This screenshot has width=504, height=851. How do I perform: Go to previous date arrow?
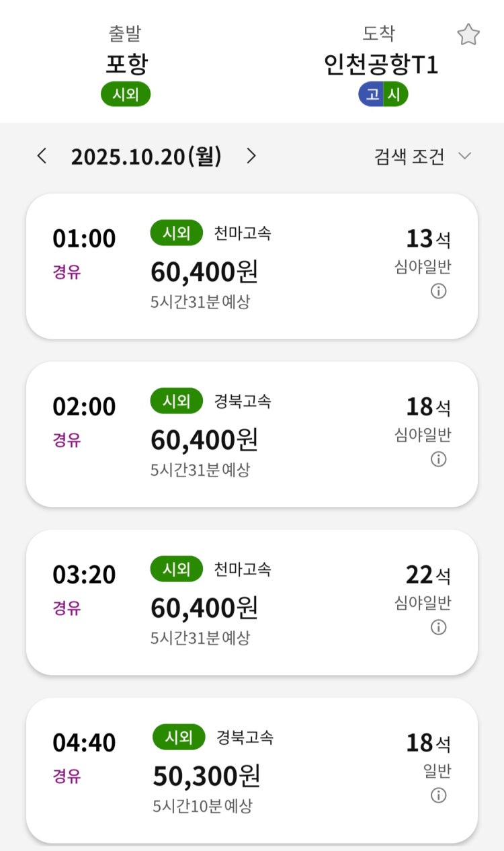42,157
